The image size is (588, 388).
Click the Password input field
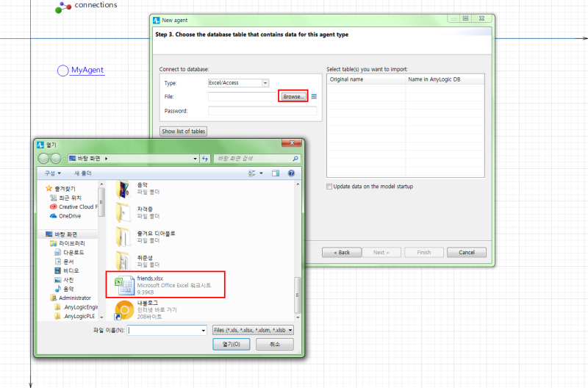tap(262, 111)
